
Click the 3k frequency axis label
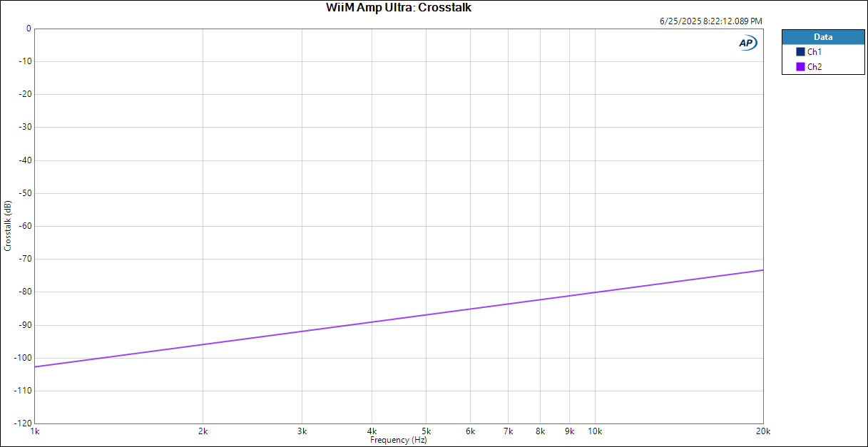[302, 431]
